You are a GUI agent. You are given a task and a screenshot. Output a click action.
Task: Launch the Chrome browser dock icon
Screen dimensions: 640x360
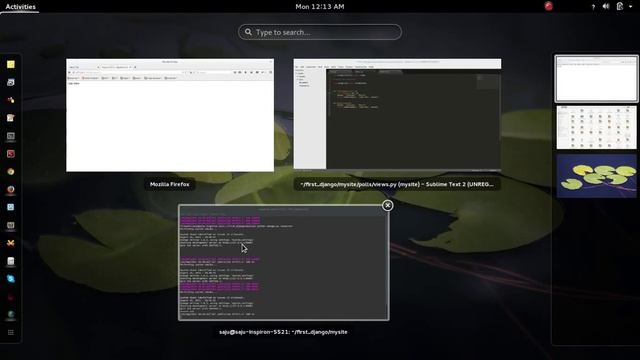(11, 171)
